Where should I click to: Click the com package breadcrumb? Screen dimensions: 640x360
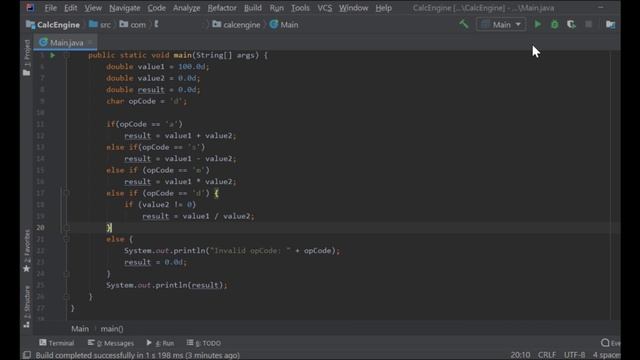pyautogui.click(x=132, y=24)
